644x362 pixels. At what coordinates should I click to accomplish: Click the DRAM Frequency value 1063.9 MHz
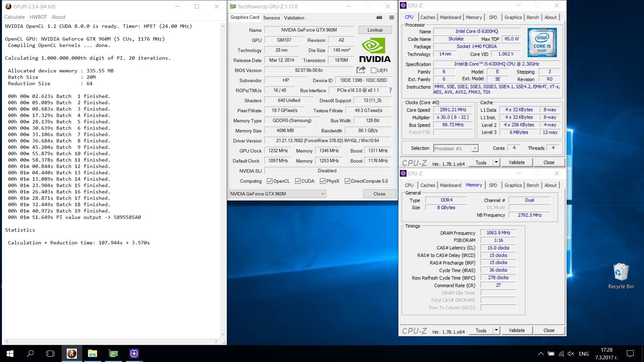(x=498, y=233)
